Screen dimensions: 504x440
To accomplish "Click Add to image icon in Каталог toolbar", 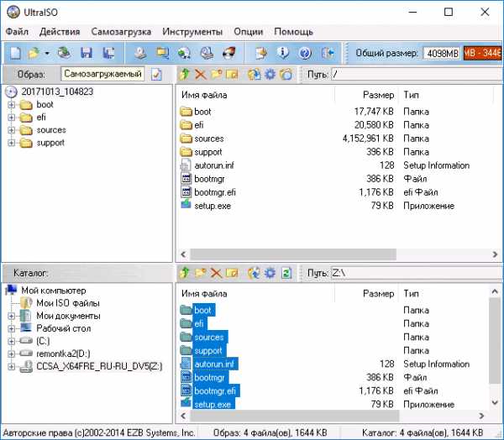I will click(255, 273).
